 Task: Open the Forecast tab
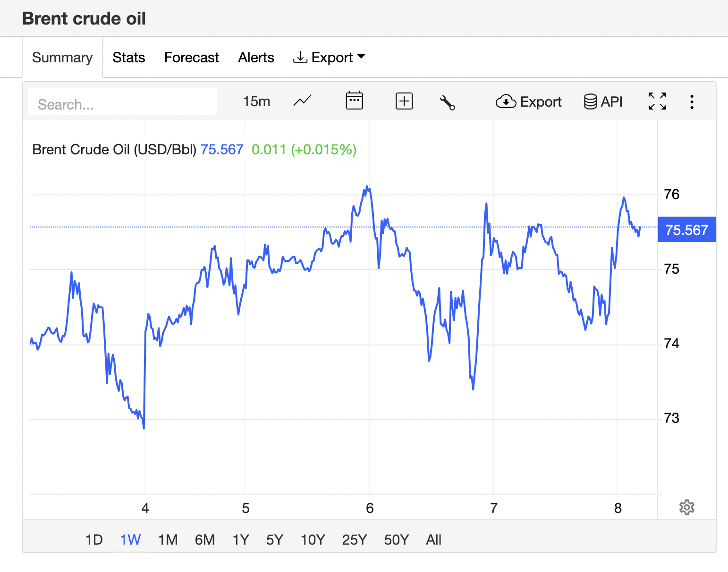192,58
